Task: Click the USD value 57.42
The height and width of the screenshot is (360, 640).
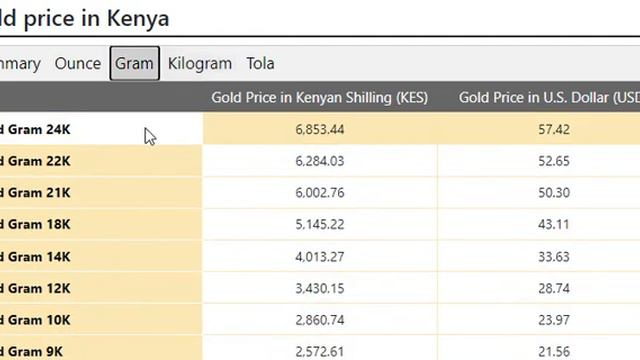Action: coord(553,129)
